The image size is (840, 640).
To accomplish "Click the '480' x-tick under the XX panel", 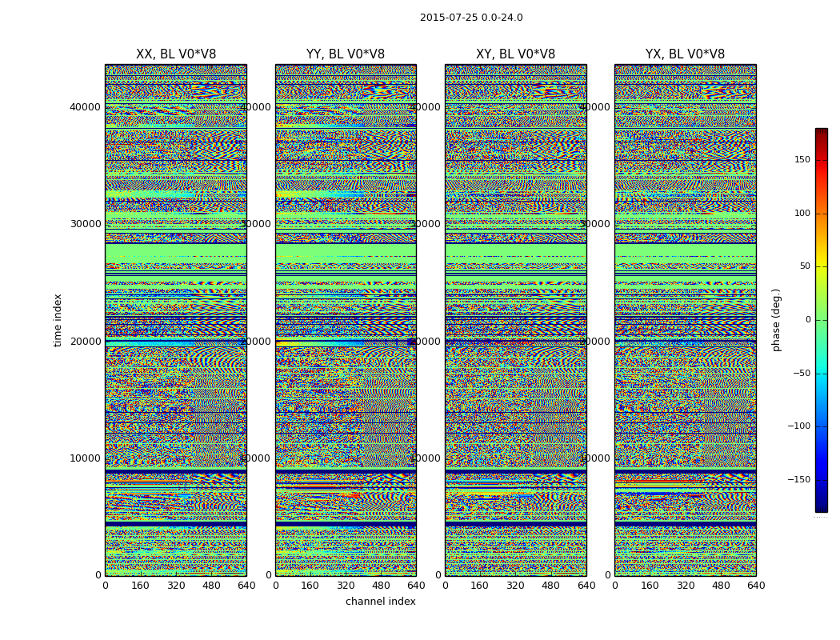I will pyautogui.click(x=211, y=586).
